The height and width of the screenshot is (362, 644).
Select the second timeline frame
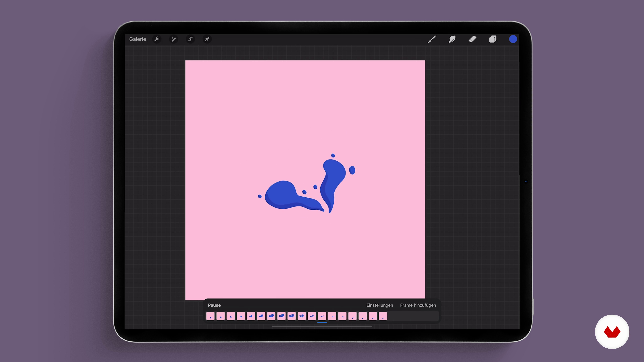tap(221, 316)
